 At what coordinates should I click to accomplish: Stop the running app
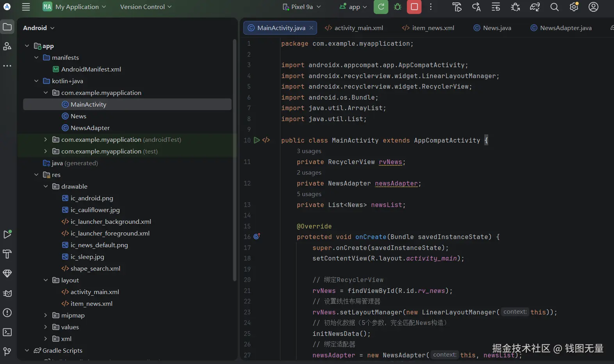[x=414, y=7]
